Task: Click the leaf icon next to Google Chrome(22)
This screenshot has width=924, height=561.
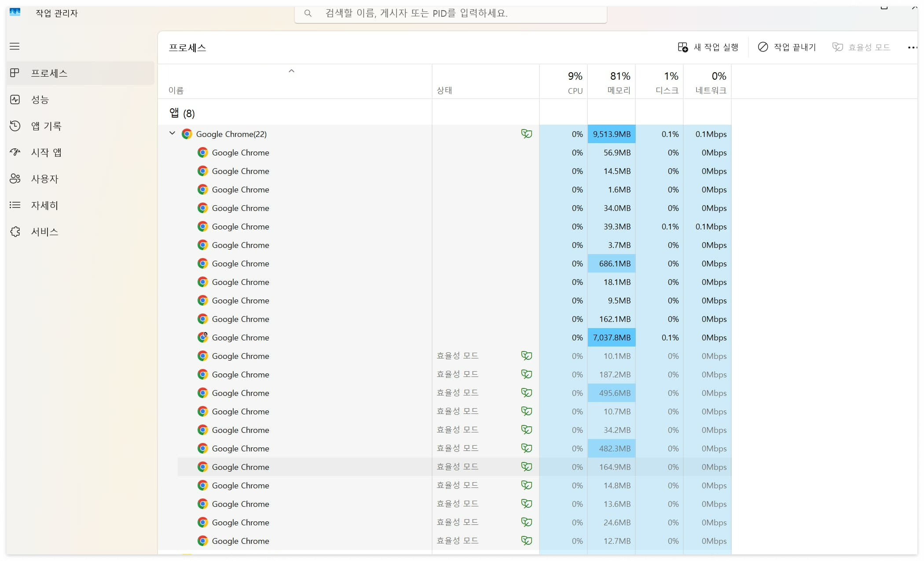Action: click(527, 134)
